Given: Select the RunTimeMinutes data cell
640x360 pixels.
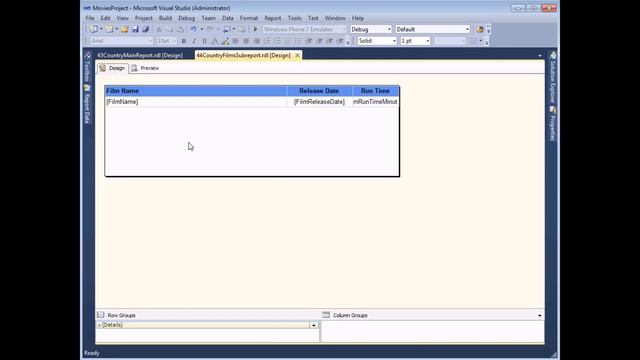Looking at the screenshot, I should tap(376, 102).
